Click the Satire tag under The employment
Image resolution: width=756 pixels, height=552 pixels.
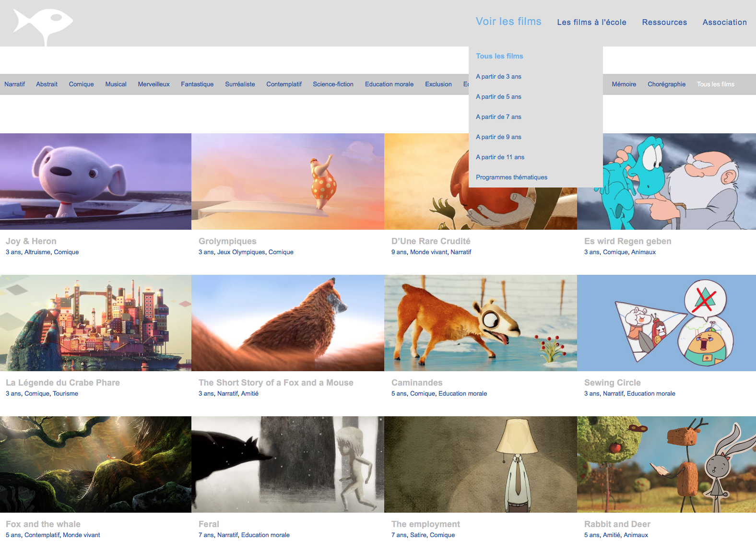[x=418, y=535]
